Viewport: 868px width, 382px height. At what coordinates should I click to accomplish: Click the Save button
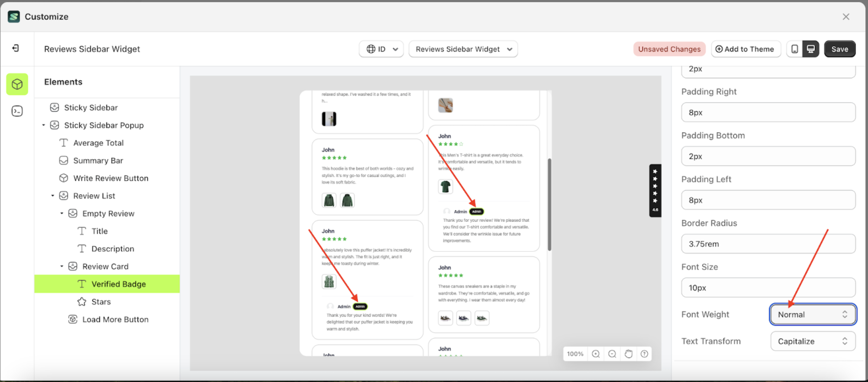(839, 49)
